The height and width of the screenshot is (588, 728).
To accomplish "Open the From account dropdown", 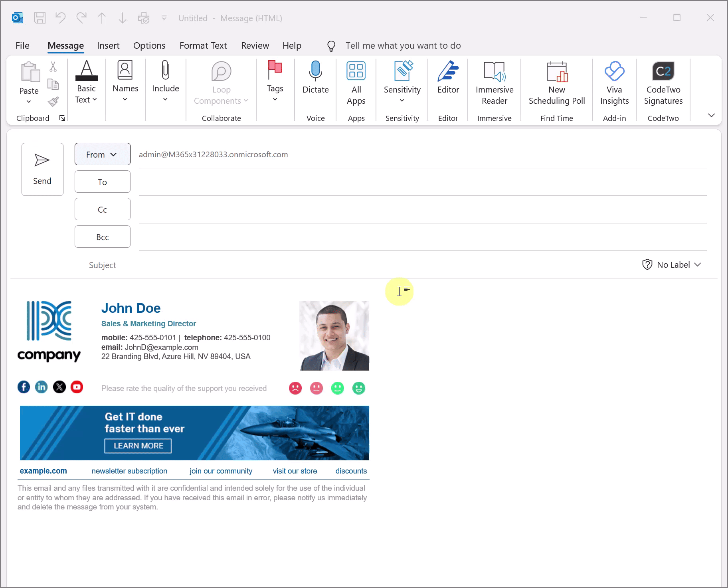I will point(102,154).
